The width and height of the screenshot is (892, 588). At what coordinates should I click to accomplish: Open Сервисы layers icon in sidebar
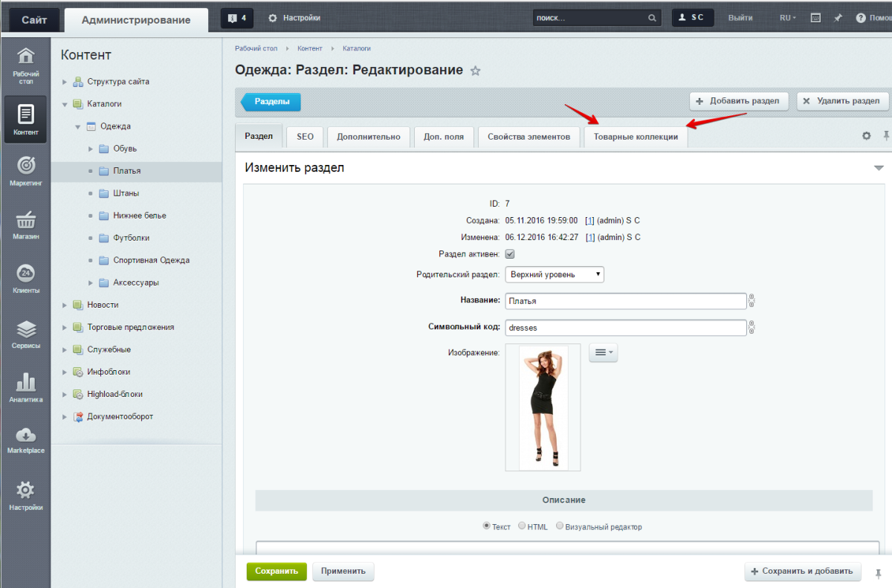(25, 333)
